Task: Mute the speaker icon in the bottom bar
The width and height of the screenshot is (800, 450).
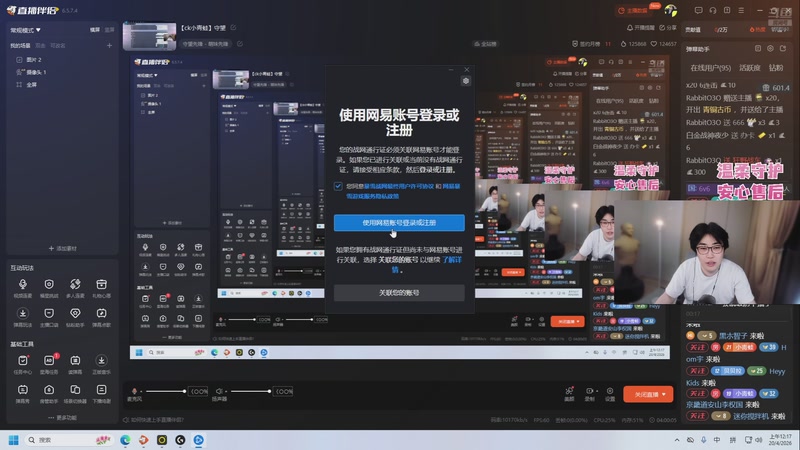Action: [x=219, y=391]
